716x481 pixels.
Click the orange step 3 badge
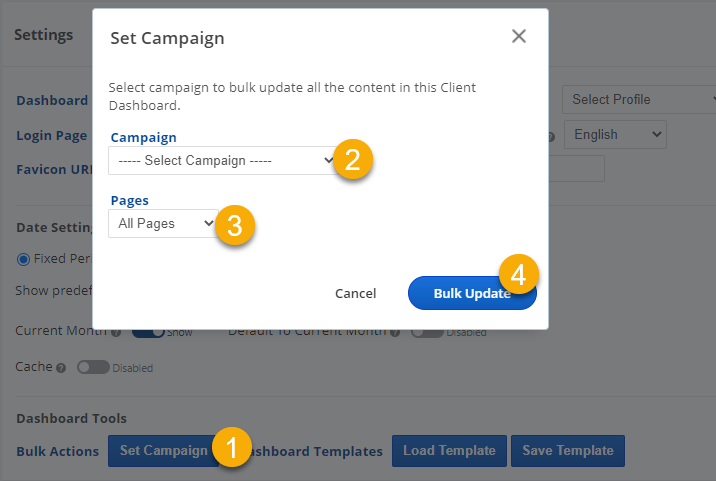point(235,224)
